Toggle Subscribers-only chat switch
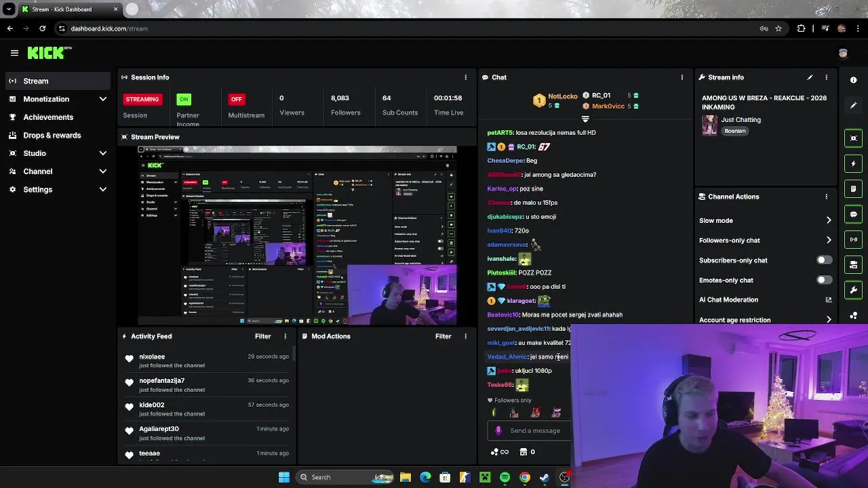 click(x=824, y=260)
